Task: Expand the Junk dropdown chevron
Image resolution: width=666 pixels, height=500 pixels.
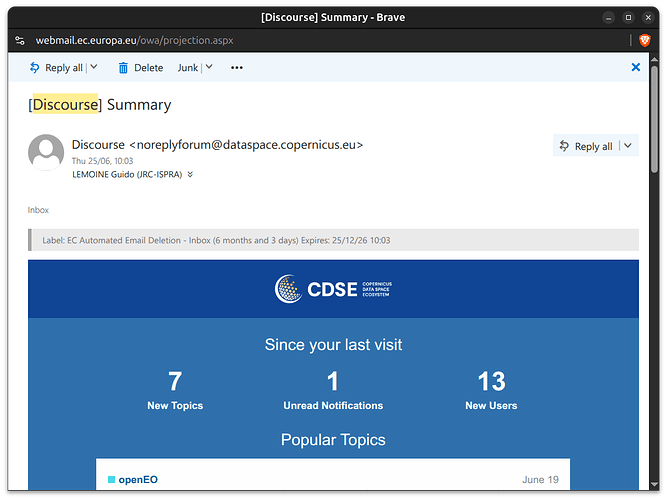Action: click(x=209, y=67)
